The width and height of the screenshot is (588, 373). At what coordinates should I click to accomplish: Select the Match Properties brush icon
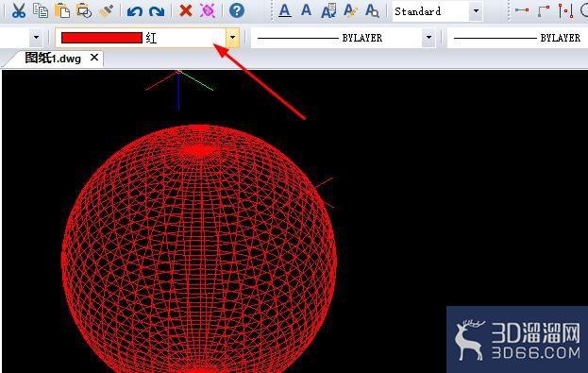(106, 10)
